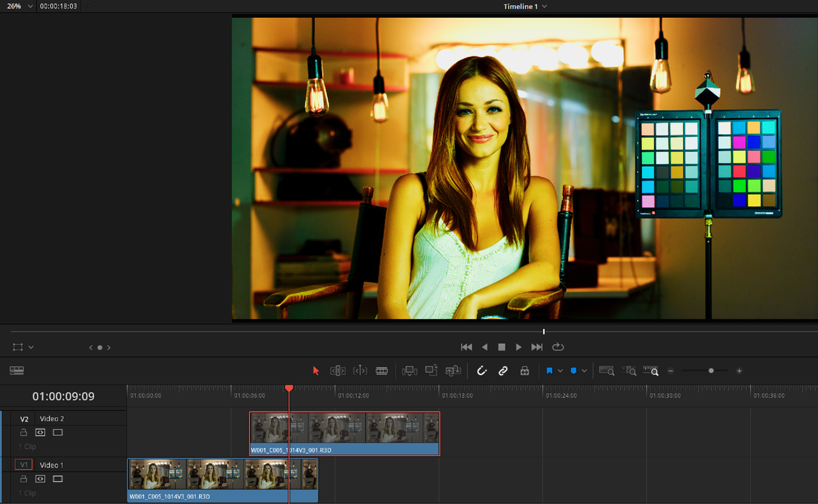Toggle Position Lock padlock icon
Screen dimensions: 818x504
[525, 370]
